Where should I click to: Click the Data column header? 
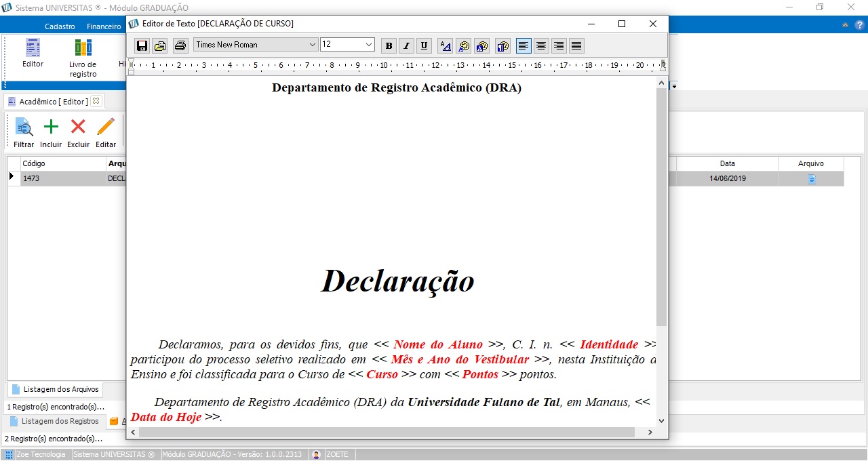[x=727, y=163]
